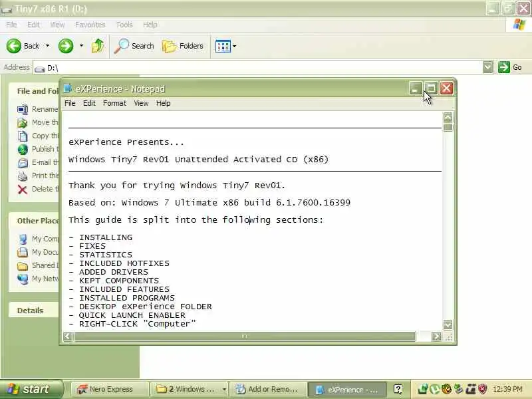Click Notepad vertical scroll down arrow
The width and height of the screenshot is (532, 399).
448,325
